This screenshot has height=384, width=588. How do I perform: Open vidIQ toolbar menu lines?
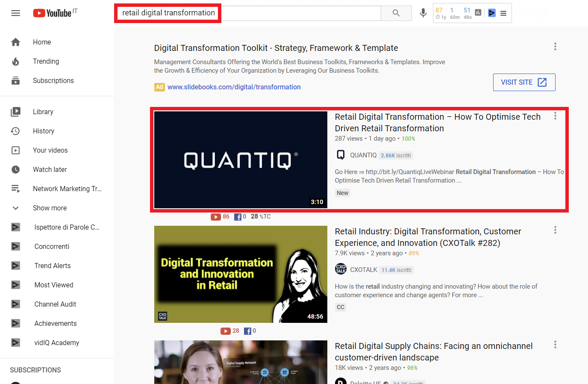click(x=503, y=13)
